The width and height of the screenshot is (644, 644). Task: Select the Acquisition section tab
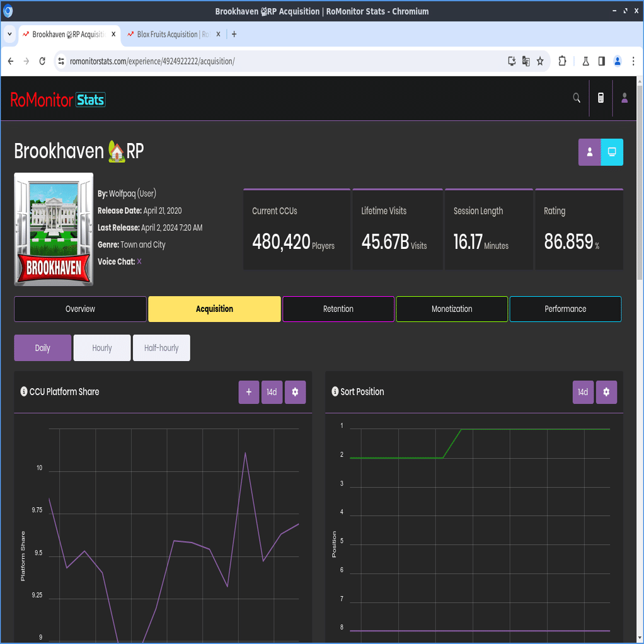coord(214,309)
